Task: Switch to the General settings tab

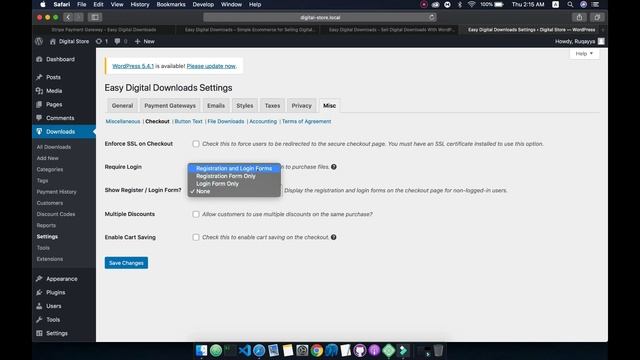Action: tap(122, 105)
